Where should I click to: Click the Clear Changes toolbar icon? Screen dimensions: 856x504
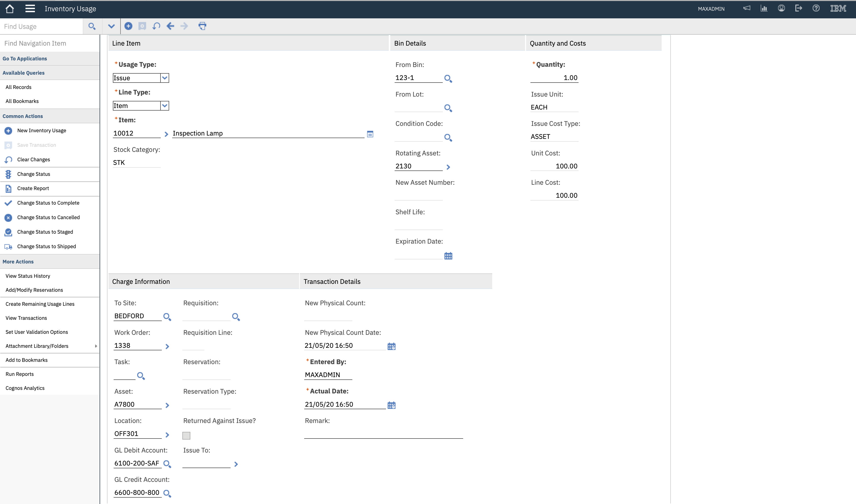156,26
